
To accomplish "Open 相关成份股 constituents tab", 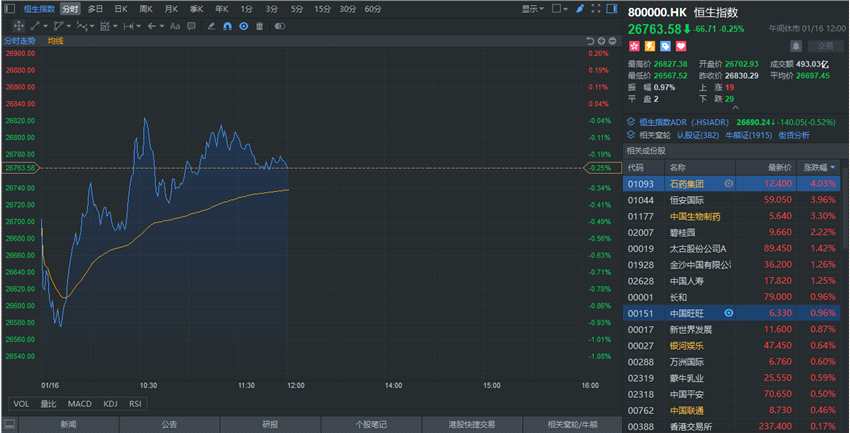I will click(646, 151).
